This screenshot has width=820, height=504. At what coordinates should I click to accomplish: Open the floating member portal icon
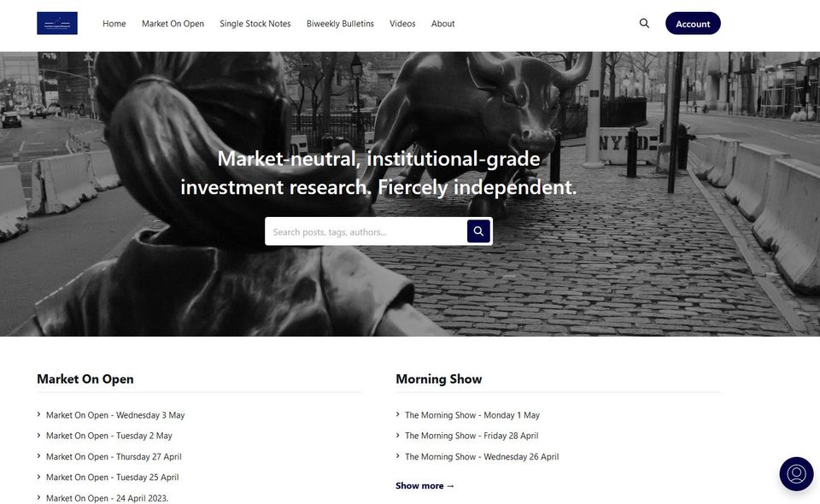[x=796, y=474]
